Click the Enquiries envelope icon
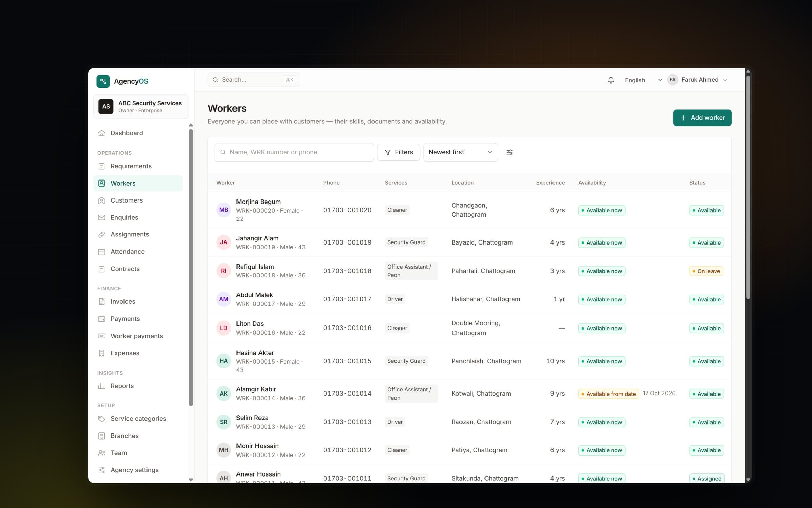 tap(101, 217)
